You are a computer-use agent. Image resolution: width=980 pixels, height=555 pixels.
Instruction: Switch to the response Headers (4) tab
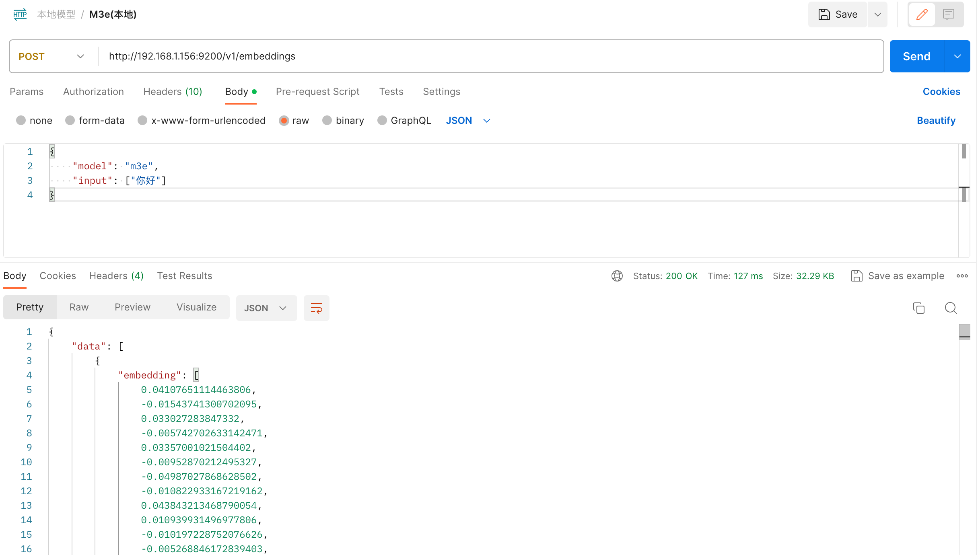pyautogui.click(x=116, y=276)
